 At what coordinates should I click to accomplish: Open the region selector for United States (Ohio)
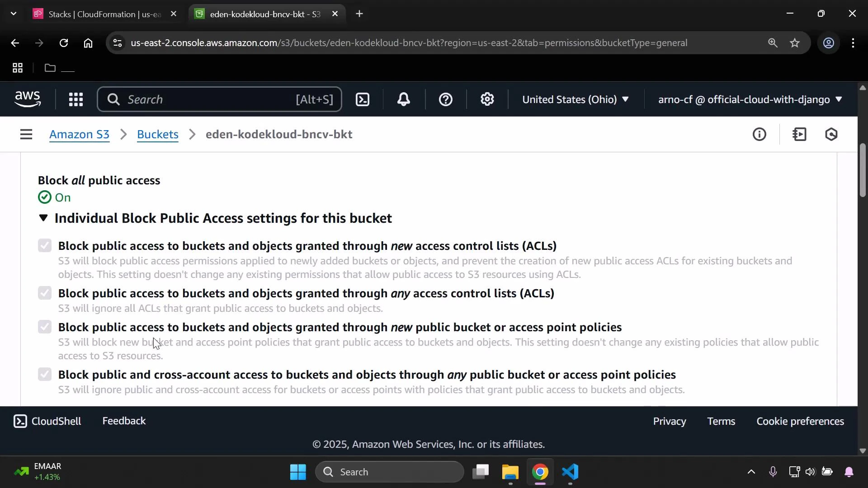point(575,99)
